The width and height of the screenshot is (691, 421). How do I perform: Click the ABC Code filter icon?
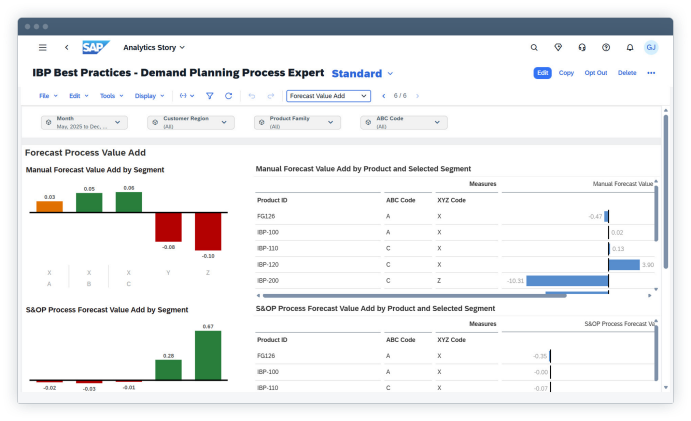[368, 123]
